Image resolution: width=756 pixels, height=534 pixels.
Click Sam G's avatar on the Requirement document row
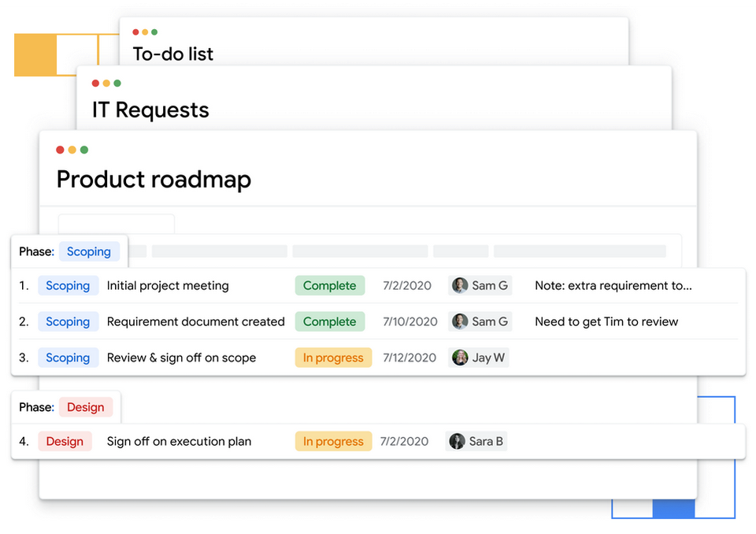(x=460, y=321)
